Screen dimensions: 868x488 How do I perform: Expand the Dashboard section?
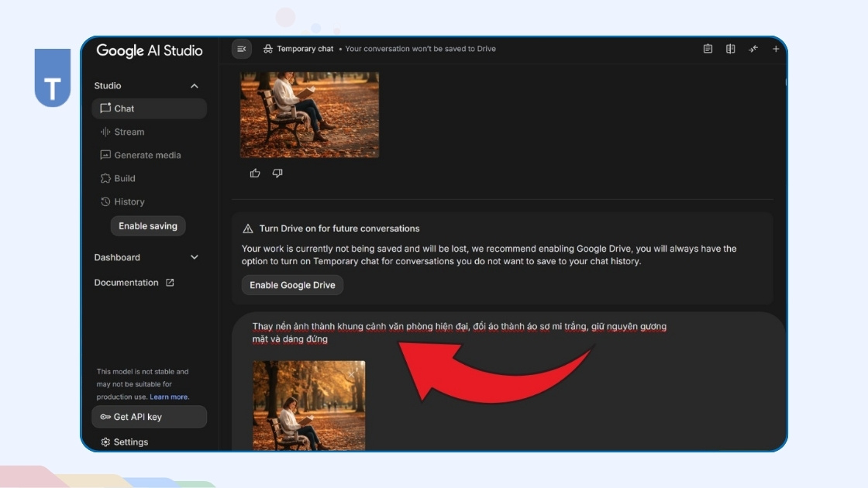tap(195, 257)
